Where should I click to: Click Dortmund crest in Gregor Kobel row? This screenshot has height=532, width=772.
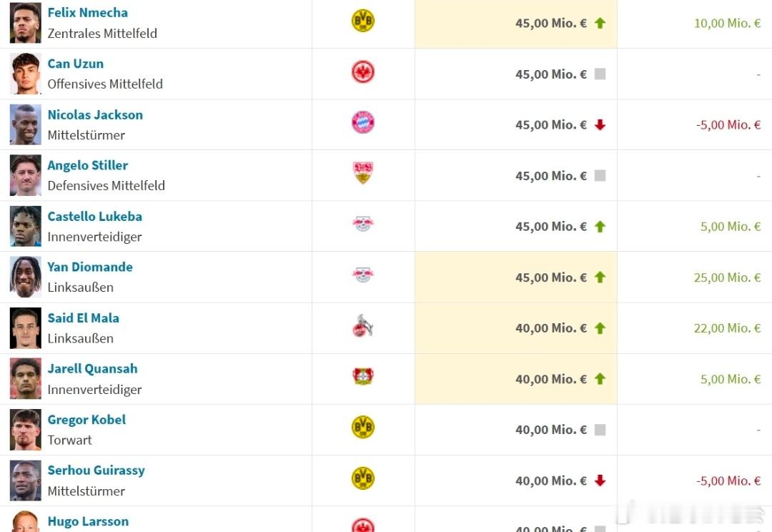coord(363,428)
